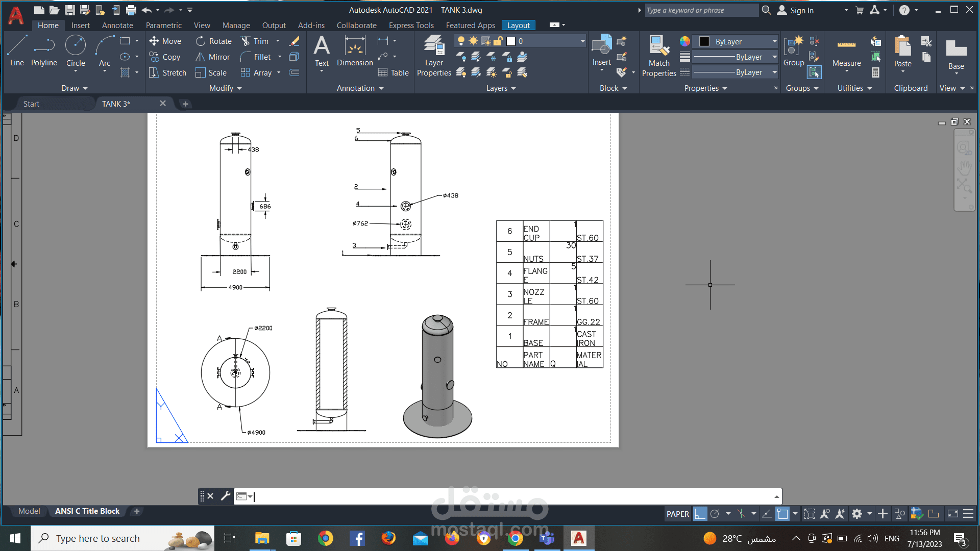Click the command line input field
The width and height of the screenshot is (980, 551).
point(510,496)
